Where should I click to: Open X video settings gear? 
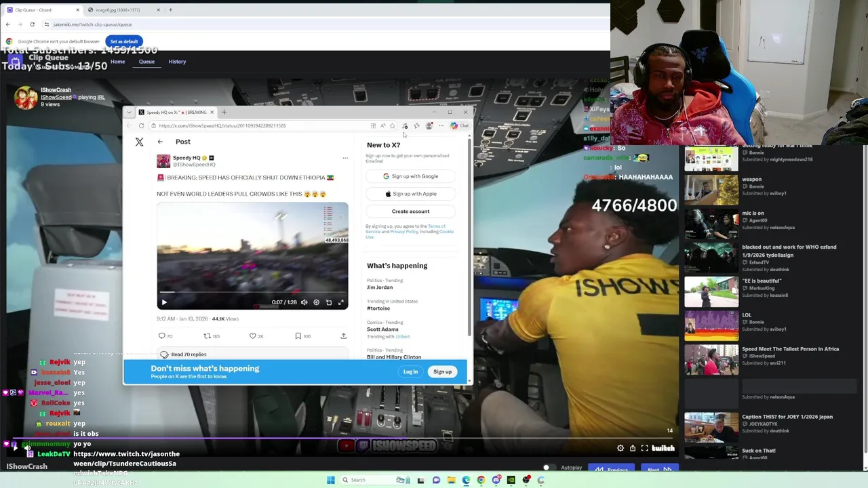click(x=316, y=302)
